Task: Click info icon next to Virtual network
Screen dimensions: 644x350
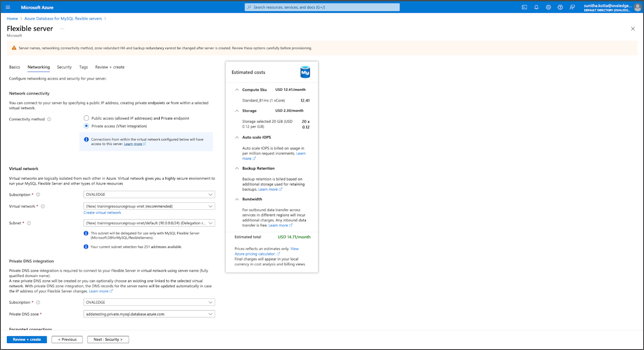Action: [43, 206]
